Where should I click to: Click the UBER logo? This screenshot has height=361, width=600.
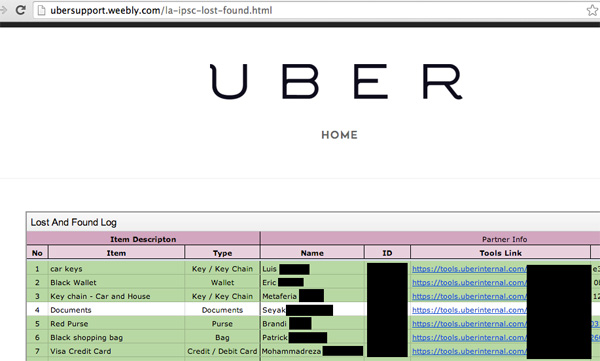[x=337, y=82]
